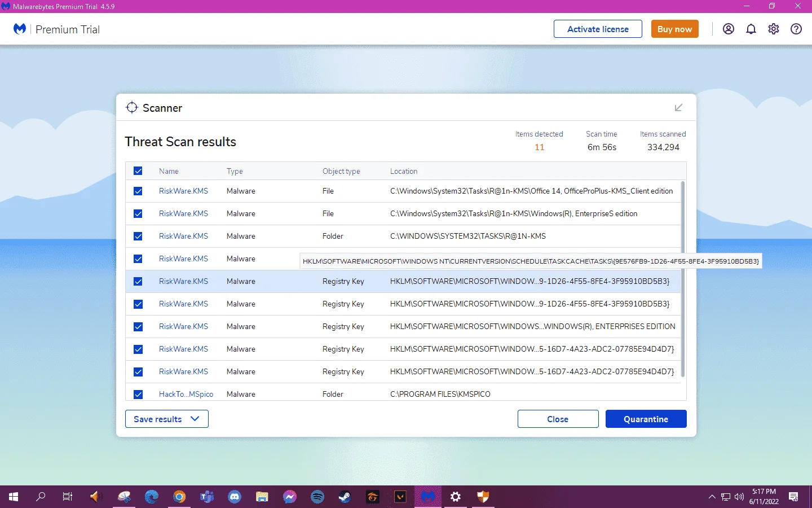Image resolution: width=812 pixels, height=508 pixels.
Task: Uncheck the WINDOWS(R), ENTERPRISES EDITION registry row
Action: coord(138,327)
